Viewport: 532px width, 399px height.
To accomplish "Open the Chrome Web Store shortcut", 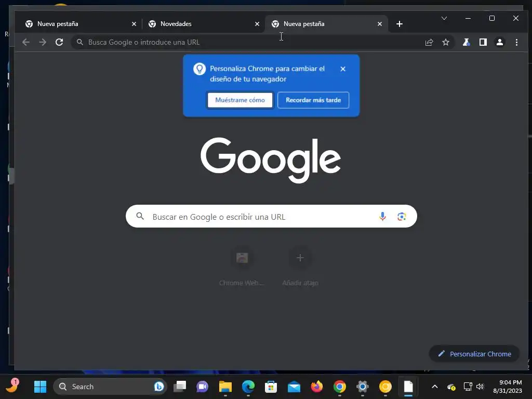I will click(x=242, y=267).
